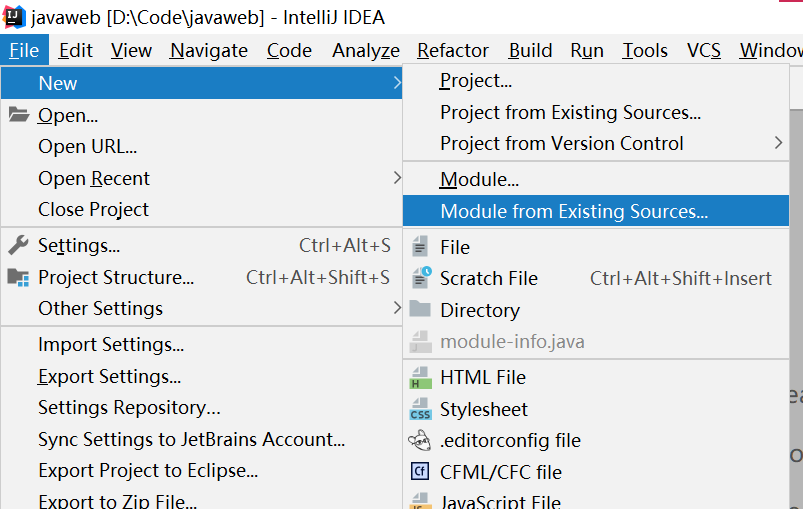Click the HTML File icon
Screen dimensions: 803x509
click(420, 378)
